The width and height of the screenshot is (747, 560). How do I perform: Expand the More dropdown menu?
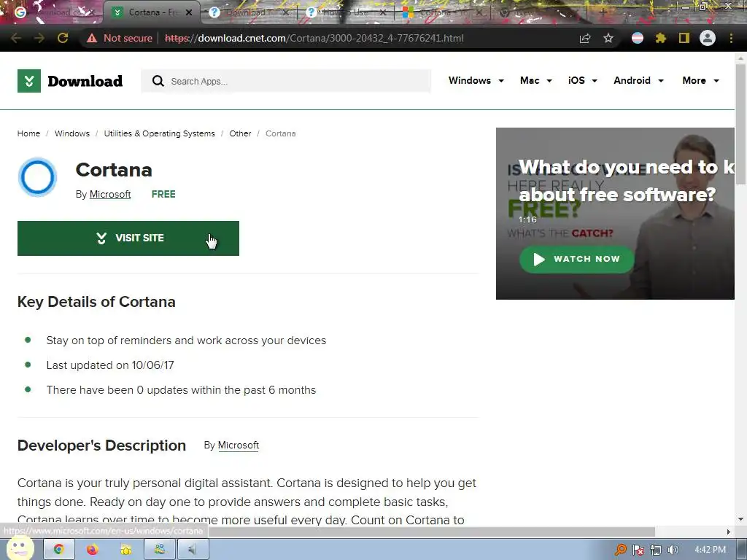700,80
